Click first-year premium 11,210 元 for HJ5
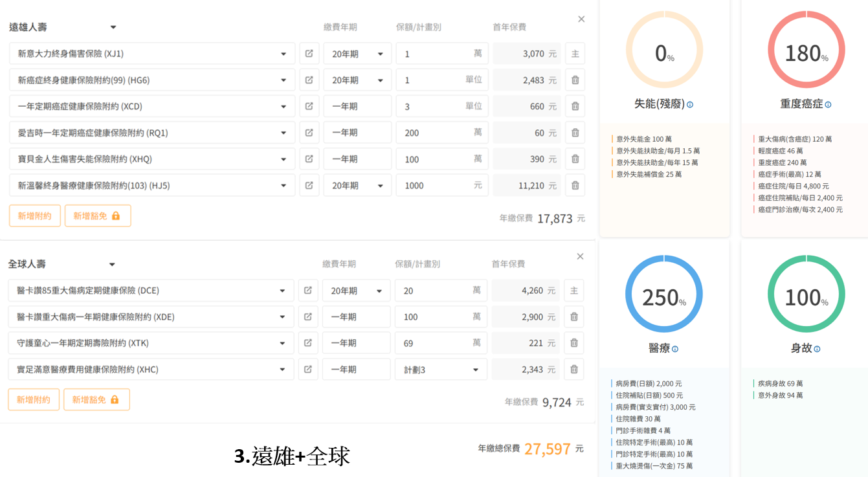Viewport: 868px width, 477px height. tap(527, 185)
